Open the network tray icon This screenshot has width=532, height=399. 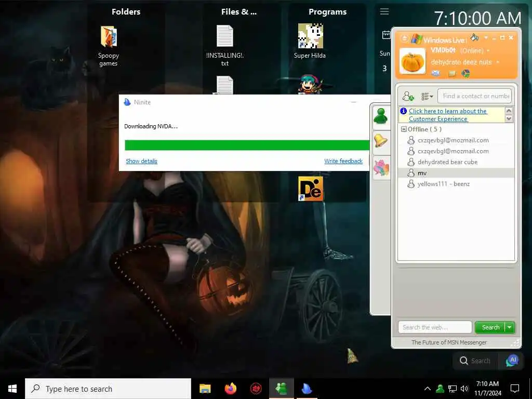(453, 389)
